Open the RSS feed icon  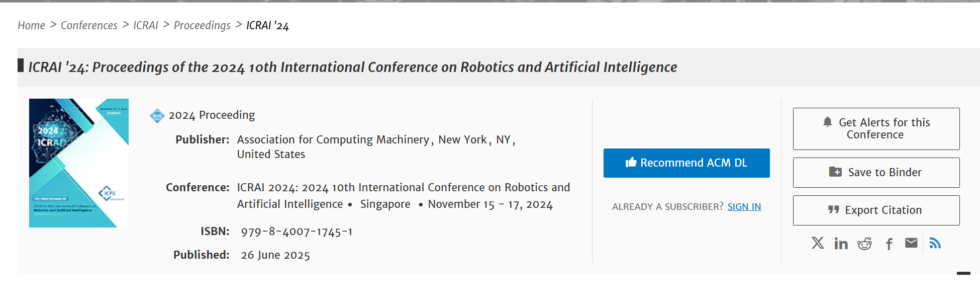click(x=935, y=244)
